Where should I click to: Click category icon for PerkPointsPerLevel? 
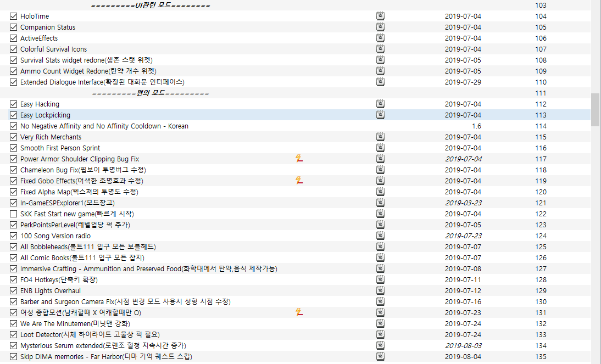[380, 225]
